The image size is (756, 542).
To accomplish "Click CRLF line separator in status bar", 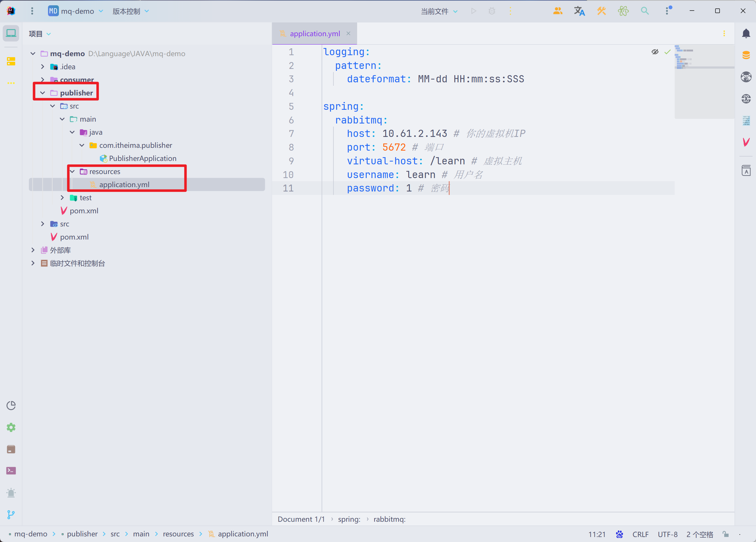I will [640, 534].
